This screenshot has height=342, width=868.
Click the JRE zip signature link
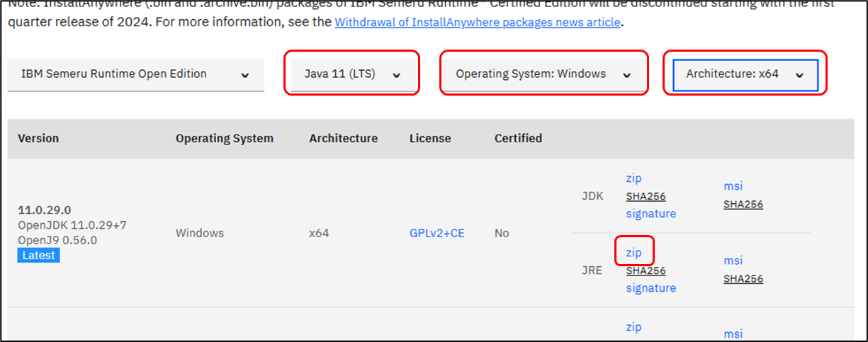click(650, 288)
